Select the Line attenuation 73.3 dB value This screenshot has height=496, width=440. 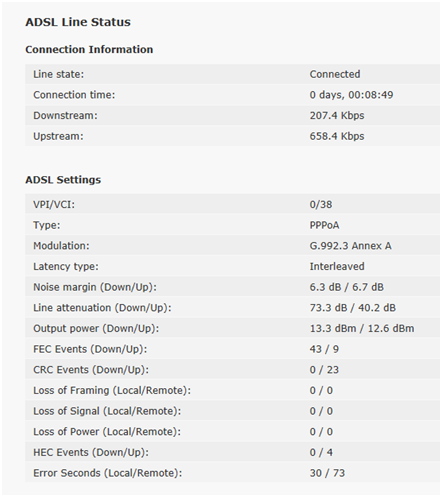328,308
